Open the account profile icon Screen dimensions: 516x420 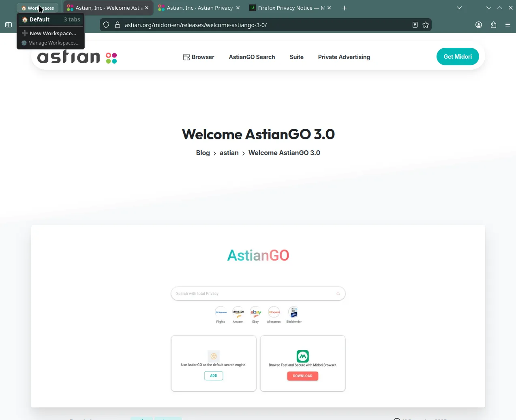479,25
